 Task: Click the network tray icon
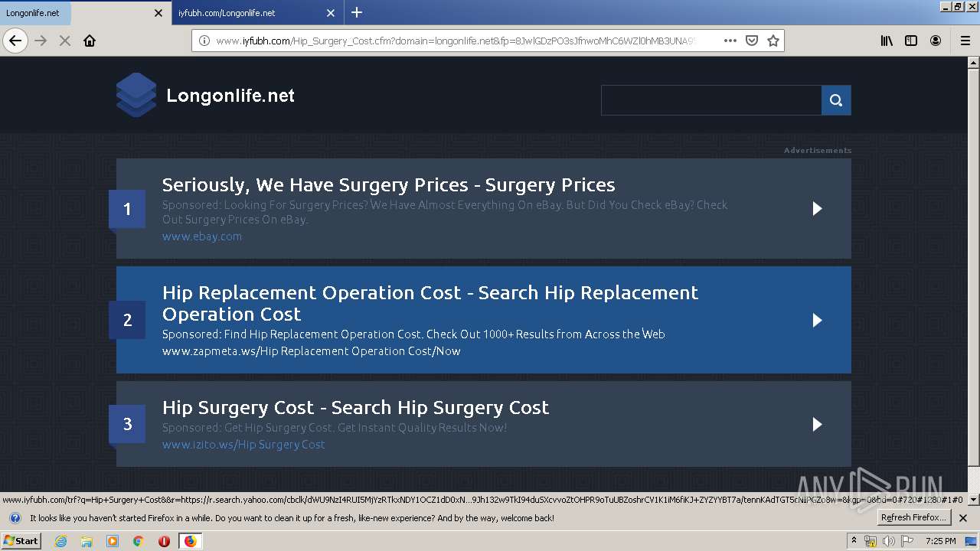pos(871,541)
